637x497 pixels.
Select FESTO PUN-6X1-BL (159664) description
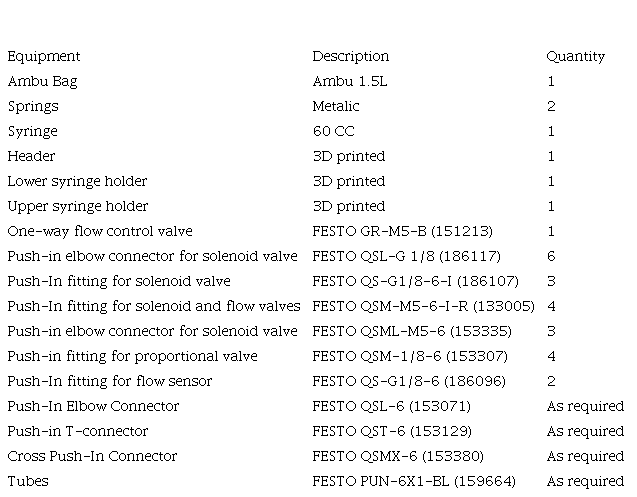pyautogui.click(x=414, y=482)
